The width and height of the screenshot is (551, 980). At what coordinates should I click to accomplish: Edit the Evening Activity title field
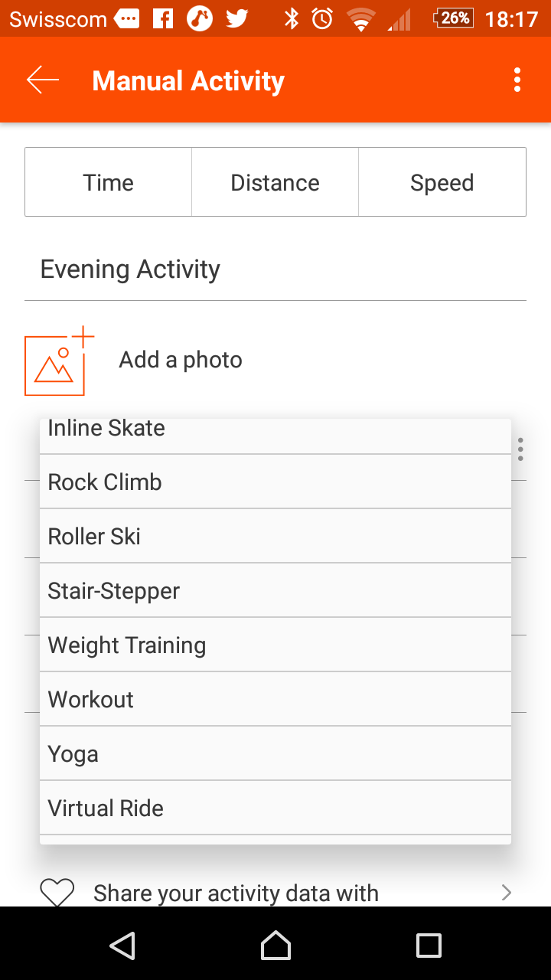click(275, 269)
